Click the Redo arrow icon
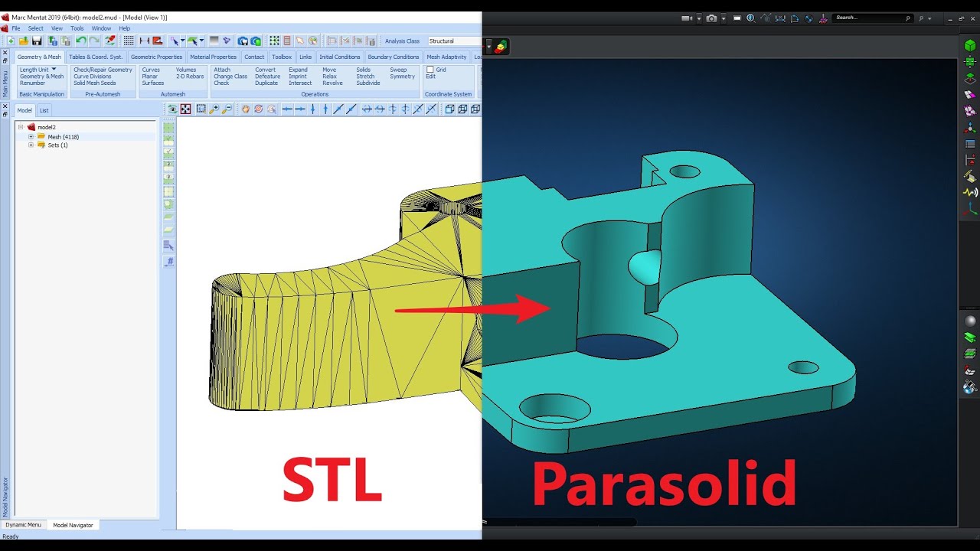 click(x=94, y=41)
